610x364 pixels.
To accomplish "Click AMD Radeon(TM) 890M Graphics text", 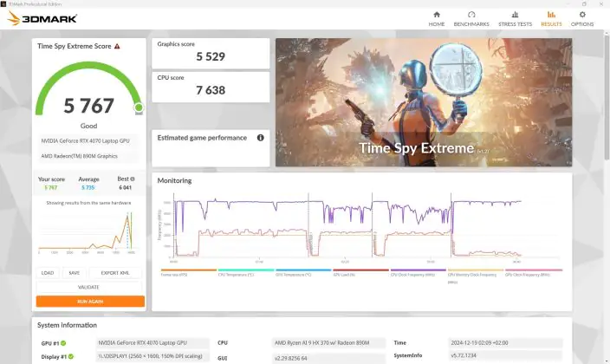I will [x=80, y=156].
